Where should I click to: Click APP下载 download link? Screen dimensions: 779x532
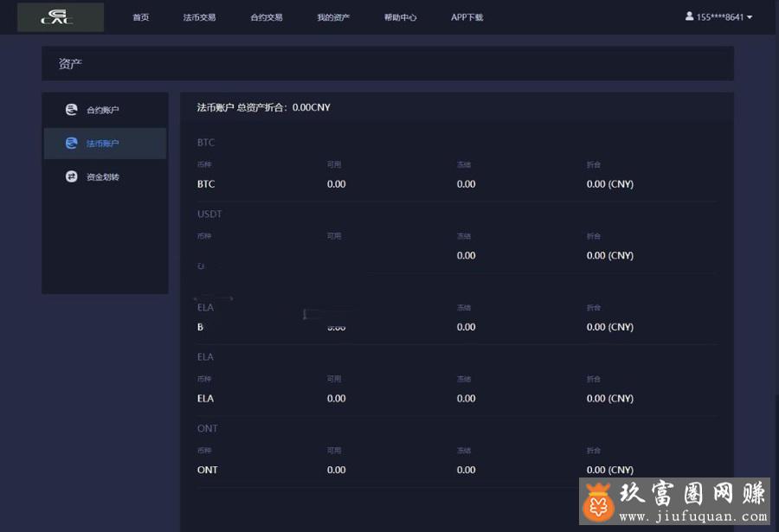(467, 17)
